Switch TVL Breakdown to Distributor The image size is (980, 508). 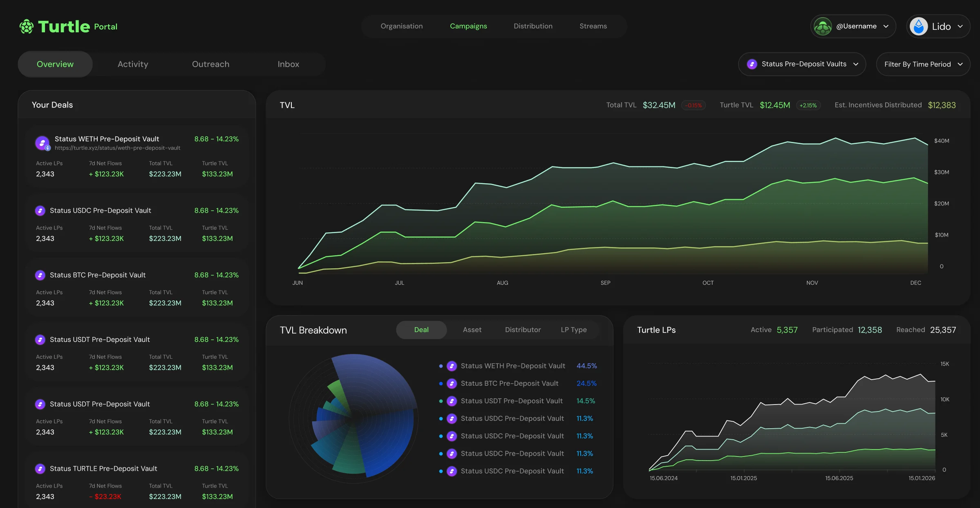pyautogui.click(x=523, y=330)
